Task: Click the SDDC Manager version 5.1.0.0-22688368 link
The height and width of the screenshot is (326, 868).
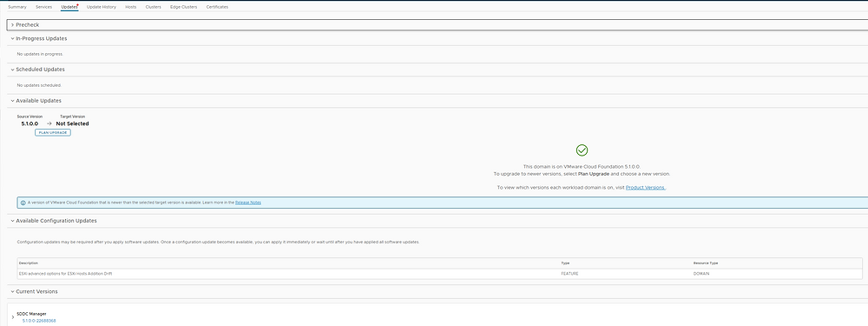Action: (x=39, y=321)
